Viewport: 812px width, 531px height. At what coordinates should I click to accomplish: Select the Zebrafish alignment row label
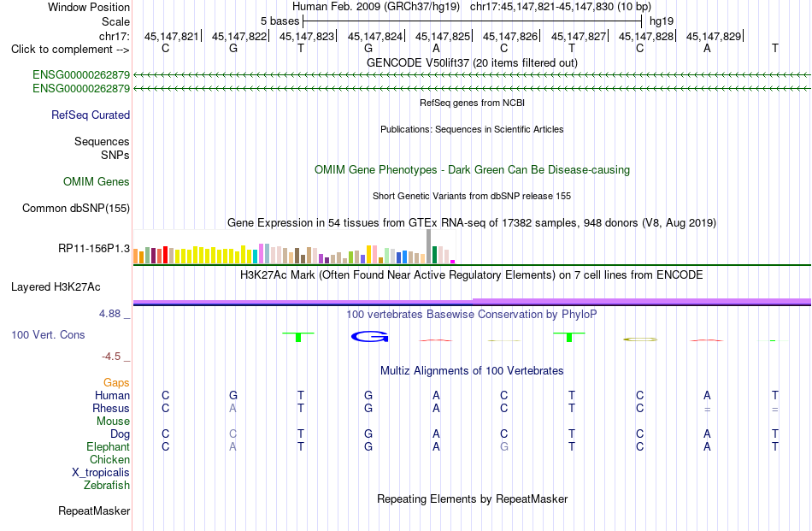tap(107, 486)
